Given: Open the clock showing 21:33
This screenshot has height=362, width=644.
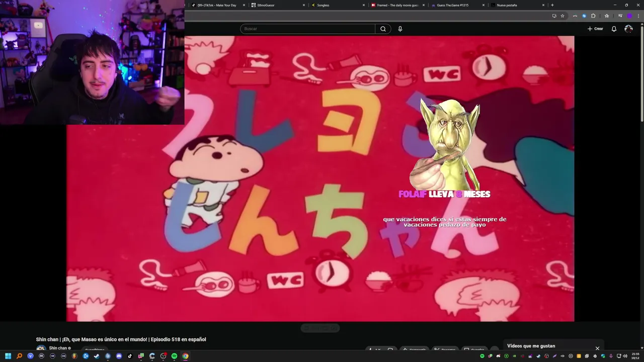Looking at the screenshot, I should click(635, 356).
